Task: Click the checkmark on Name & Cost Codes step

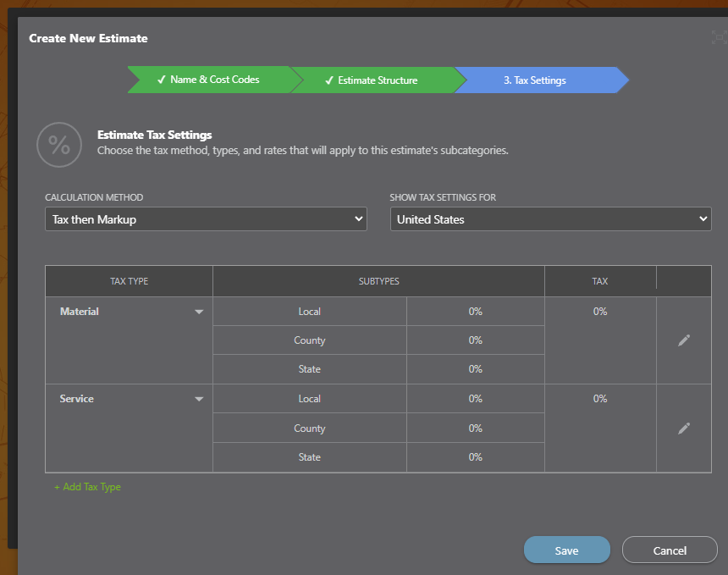Action: [x=160, y=79]
